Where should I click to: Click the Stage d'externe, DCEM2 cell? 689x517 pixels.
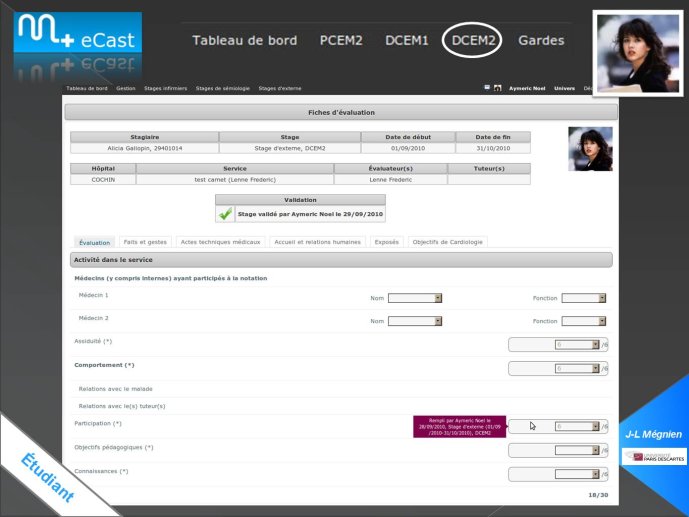290,148
